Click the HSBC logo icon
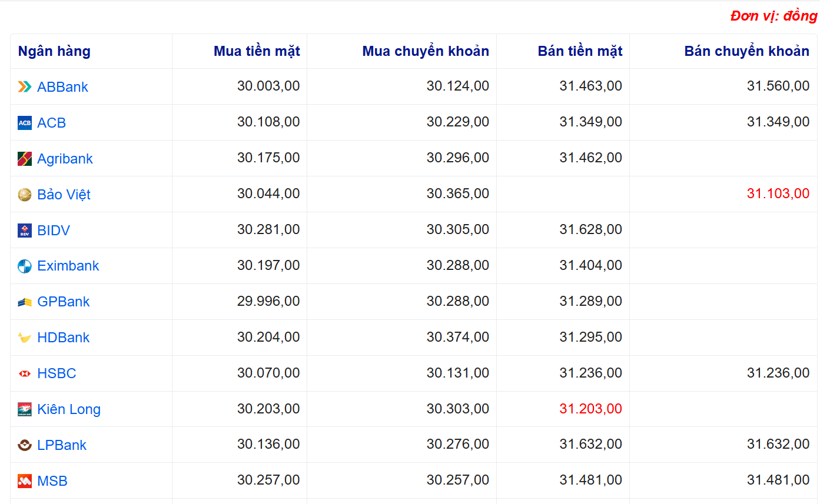This screenshot has width=820, height=504. 25,373
